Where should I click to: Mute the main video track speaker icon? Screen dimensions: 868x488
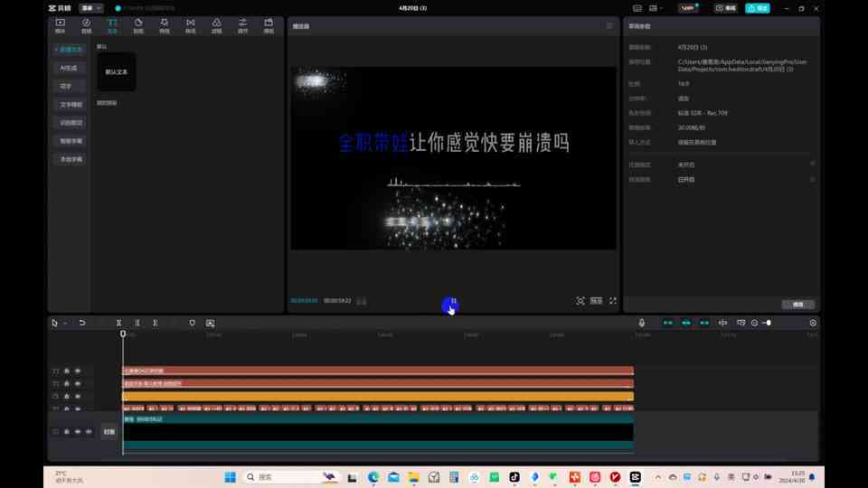pyautogui.click(x=89, y=432)
